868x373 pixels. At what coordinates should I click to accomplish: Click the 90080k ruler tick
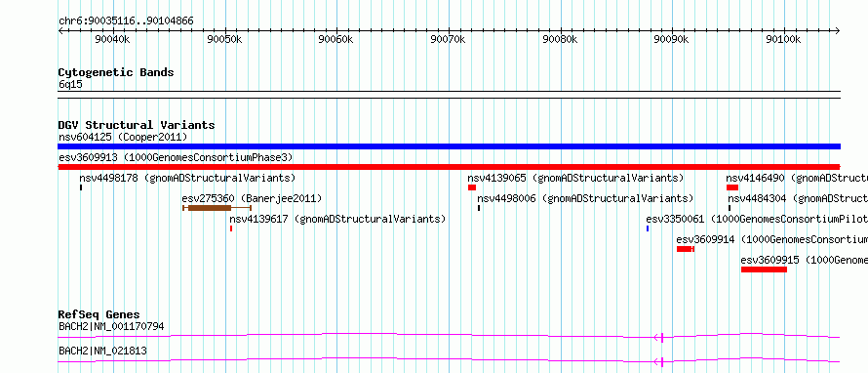point(561,39)
